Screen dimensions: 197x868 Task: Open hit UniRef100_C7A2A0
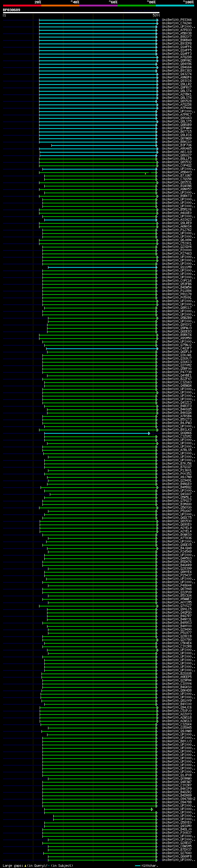point(176,23)
